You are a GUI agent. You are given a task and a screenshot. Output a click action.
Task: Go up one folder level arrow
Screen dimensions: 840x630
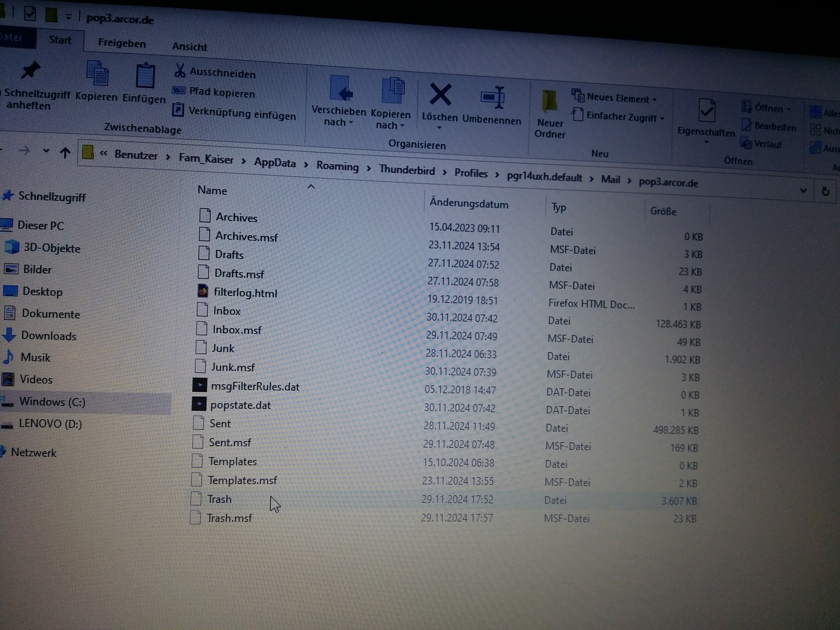65,153
